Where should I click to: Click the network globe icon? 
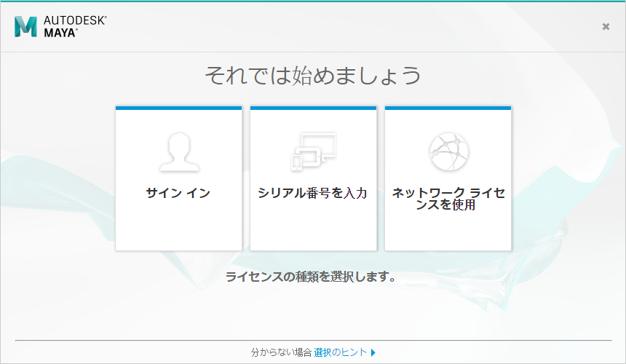pyautogui.click(x=448, y=151)
